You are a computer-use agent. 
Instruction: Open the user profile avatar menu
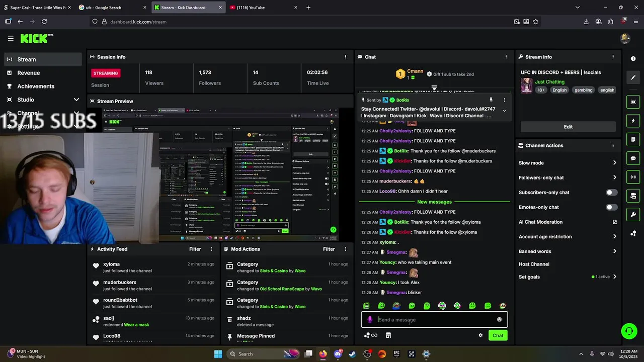[625, 38]
